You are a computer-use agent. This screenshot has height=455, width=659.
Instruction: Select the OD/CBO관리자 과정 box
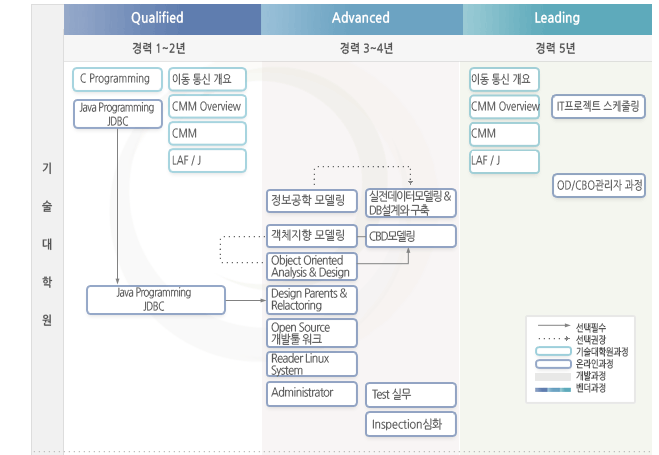click(x=599, y=185)
